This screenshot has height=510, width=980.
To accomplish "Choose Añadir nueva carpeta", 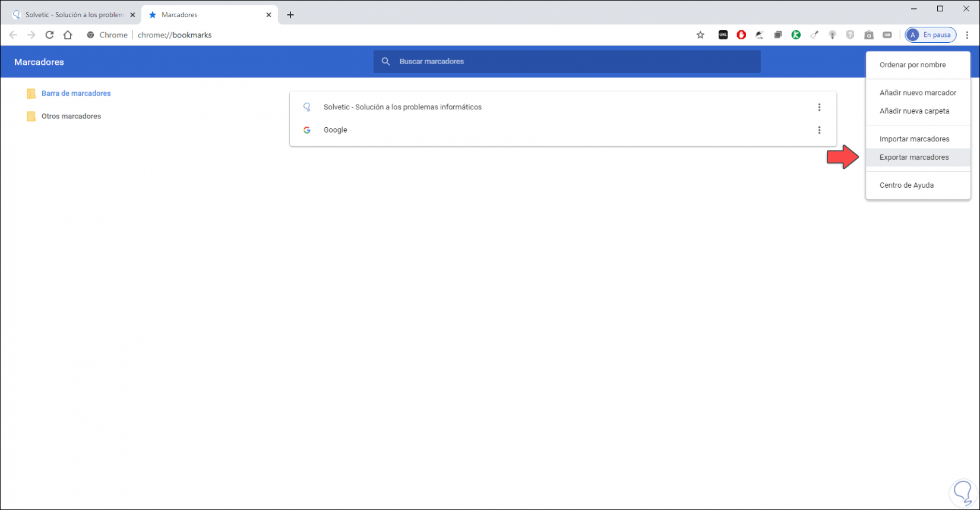I will (x=918, y=111).
